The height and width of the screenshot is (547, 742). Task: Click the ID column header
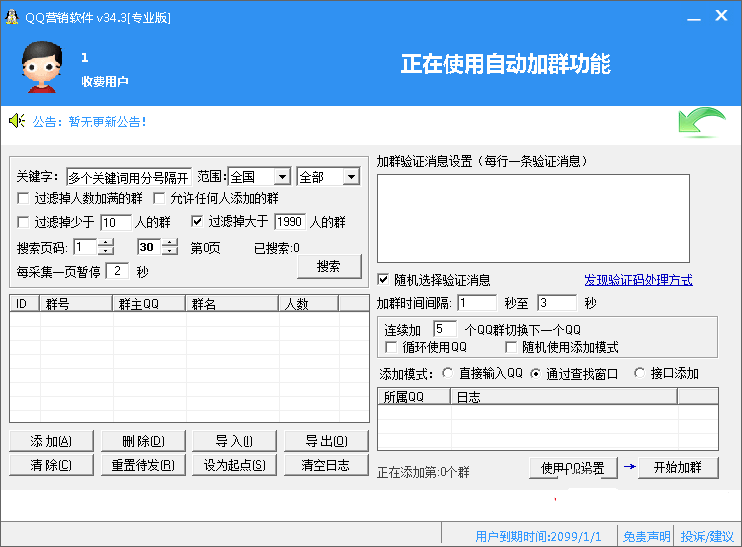point(25,303)
